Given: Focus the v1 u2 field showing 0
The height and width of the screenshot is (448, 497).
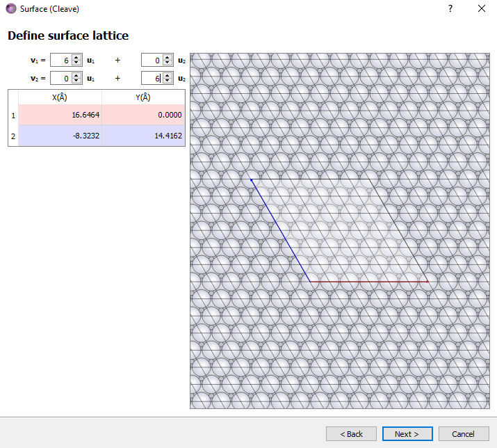Looking at the screenshot, I should (152, 60).
